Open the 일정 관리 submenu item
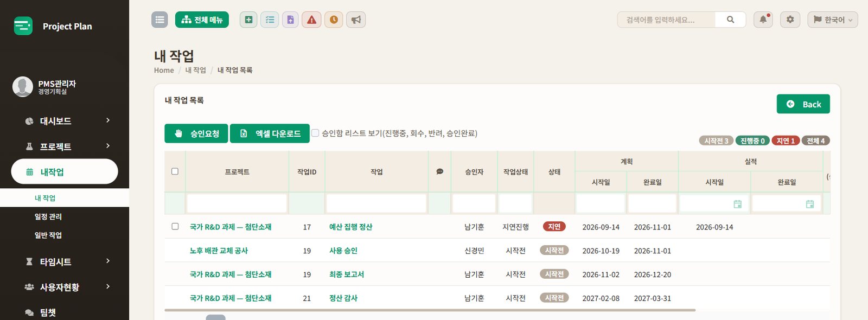Image resolution: width=868 pixels, height=320 pixels. [x=48, y=216]
